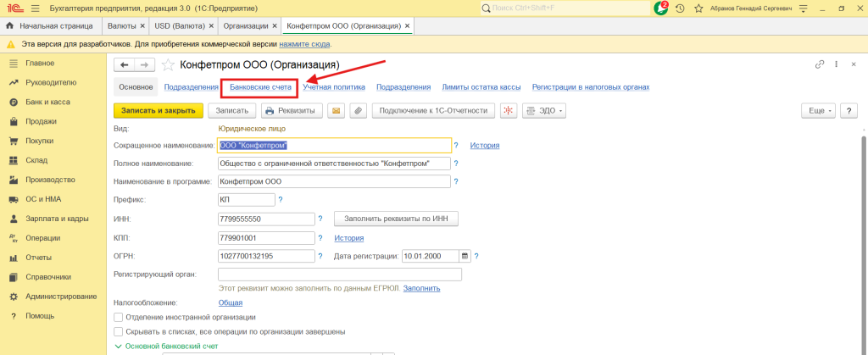Check Отделение иностранной организации checkbox
Viewport: 868px width, 355px height.
click(118, 318)
